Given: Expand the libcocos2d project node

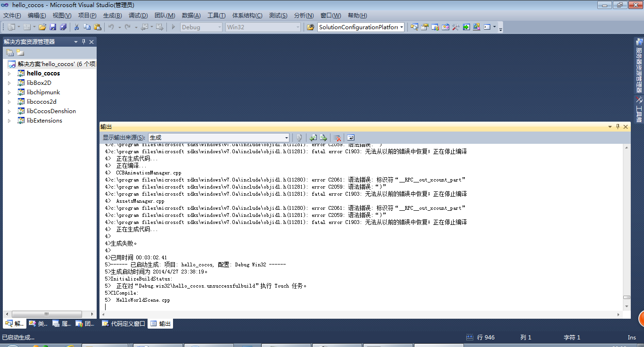Looking at the screenshot, I should coord(9,102).
